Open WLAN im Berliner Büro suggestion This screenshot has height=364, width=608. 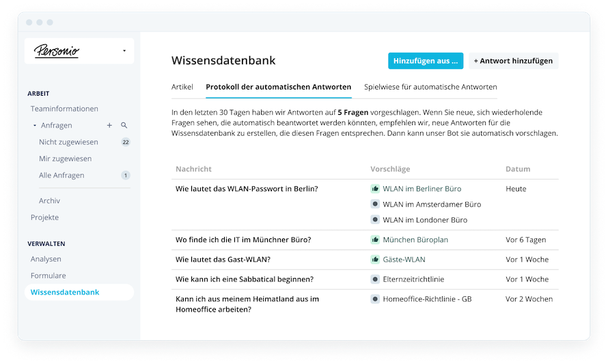(x=422, y=188)
